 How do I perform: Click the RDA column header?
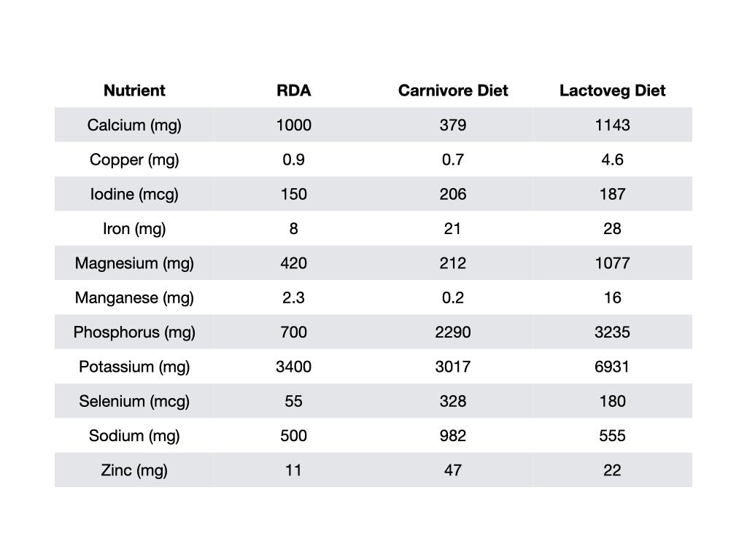293,90
